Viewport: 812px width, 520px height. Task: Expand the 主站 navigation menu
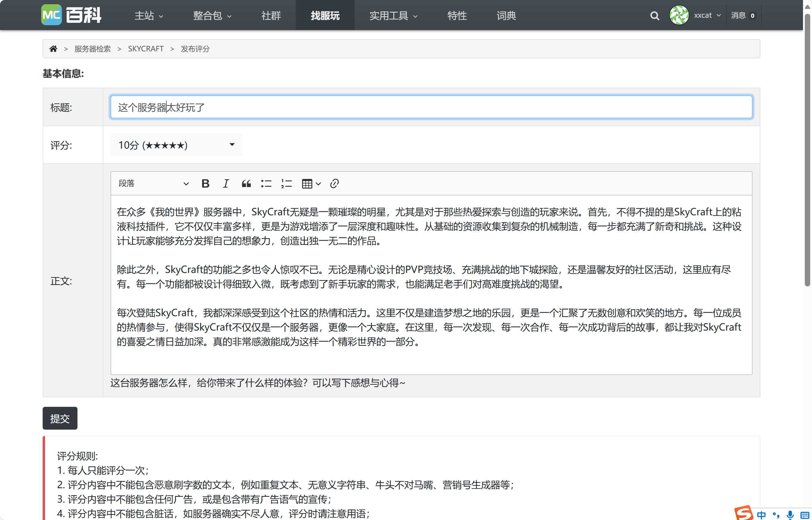pos(149,16)
